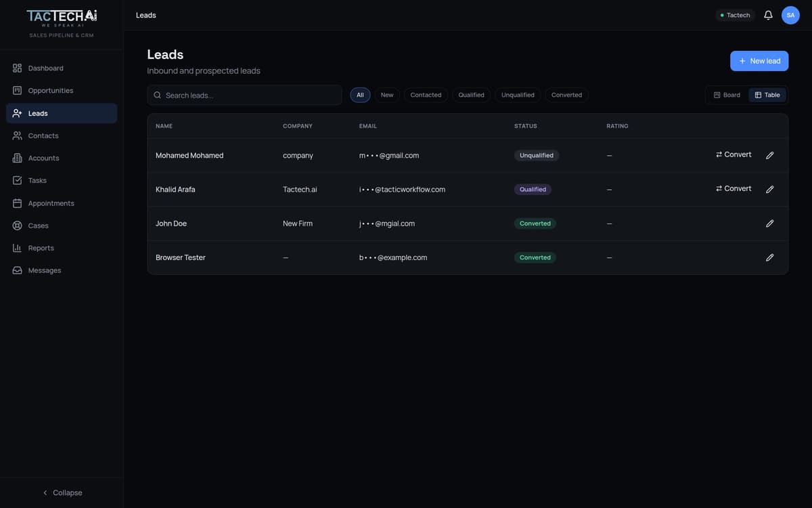Open Dashboard from the sidebar icon
This screenshot has width=812, height=508.
pyautogui.click(x=18, y=68)
